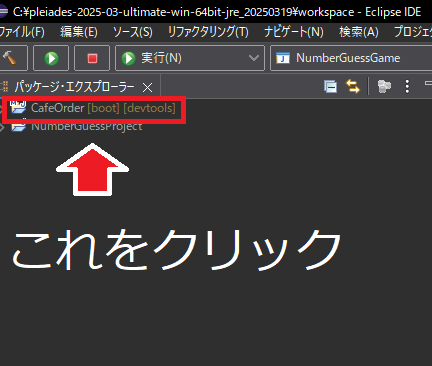The width and height of the screenshot is (432, 366).
Task: Select the パッケージ・エクスプローラー tab
Action: (74, 87)
